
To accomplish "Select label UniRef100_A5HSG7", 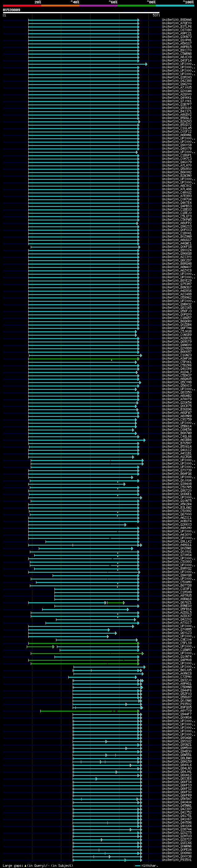I will tap(177, 43).
